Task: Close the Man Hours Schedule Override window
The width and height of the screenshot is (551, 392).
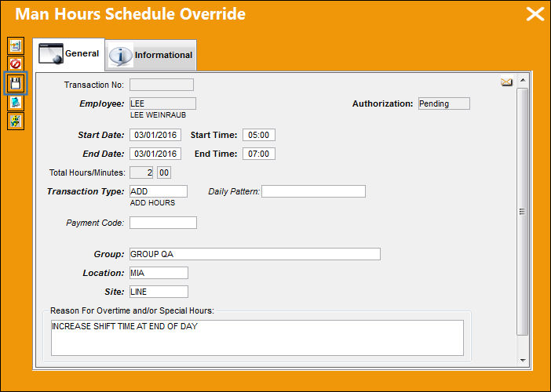Action: [535, 14]
